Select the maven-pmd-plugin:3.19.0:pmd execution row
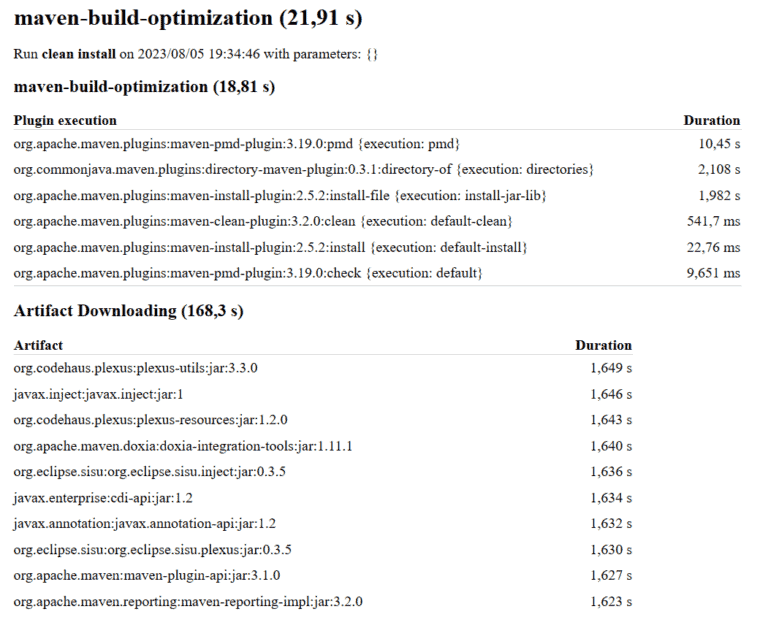The width and height of the screenshot is (768, 617). pyautogui.click(x=237, y=144)
